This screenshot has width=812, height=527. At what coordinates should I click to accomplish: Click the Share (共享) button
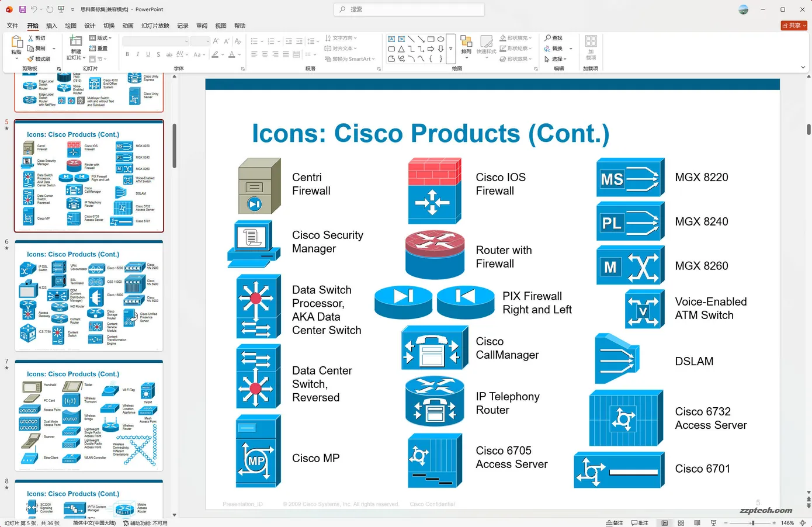pyautogui.click(x=794, y=26)
